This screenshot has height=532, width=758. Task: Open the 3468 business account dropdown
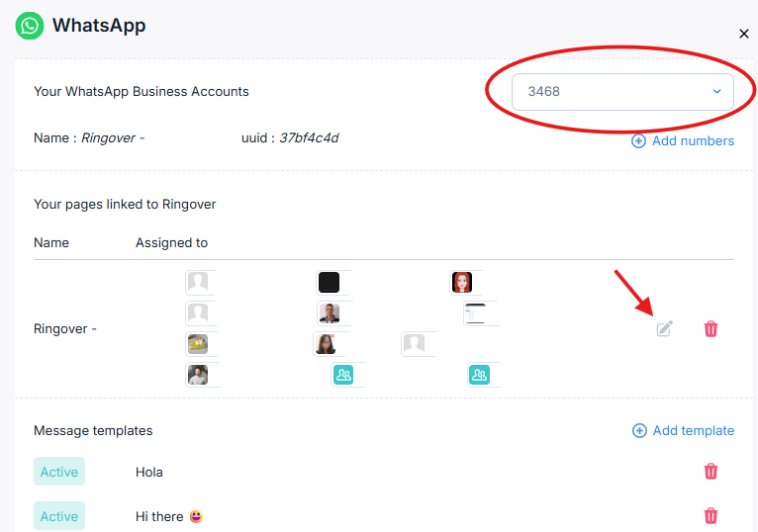tap(622, 91)
